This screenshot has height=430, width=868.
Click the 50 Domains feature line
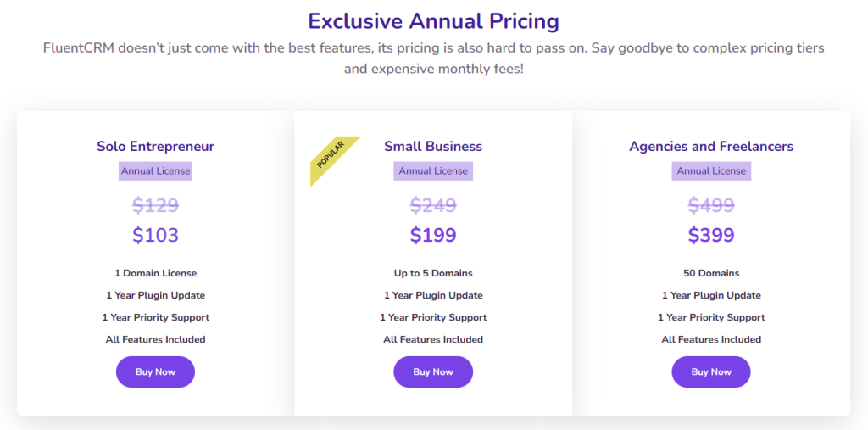(711, 273)
